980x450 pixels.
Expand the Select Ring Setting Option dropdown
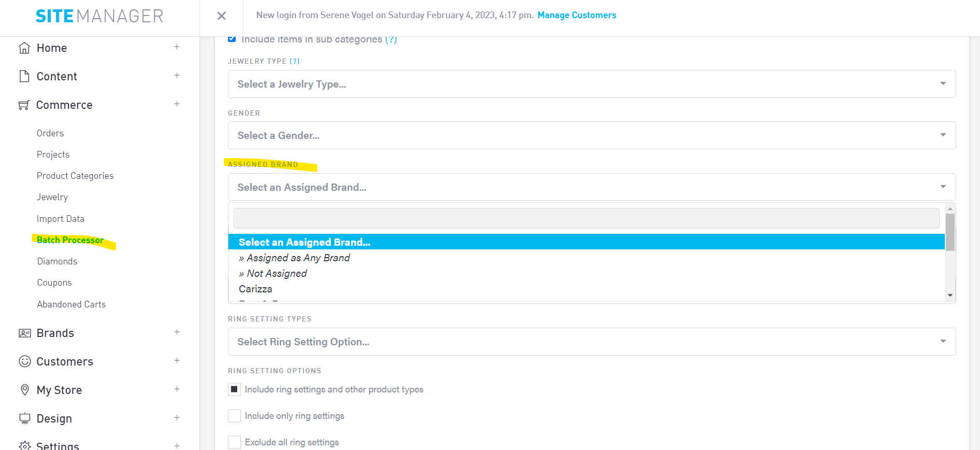click(x=591, y=342)
